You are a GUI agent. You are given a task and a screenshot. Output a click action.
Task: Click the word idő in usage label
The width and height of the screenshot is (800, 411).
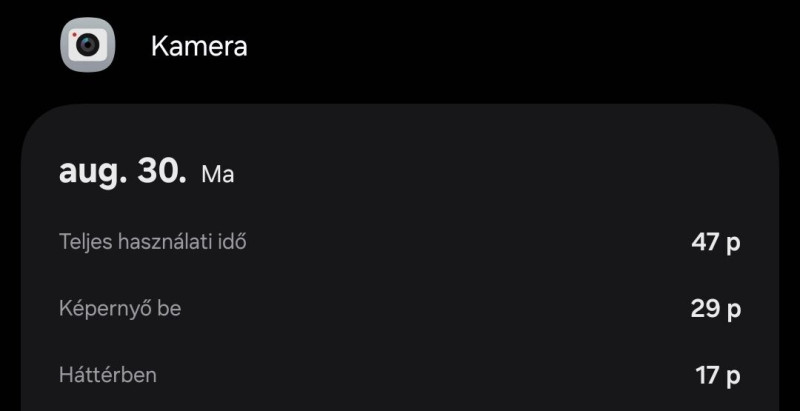click(232, 241)
